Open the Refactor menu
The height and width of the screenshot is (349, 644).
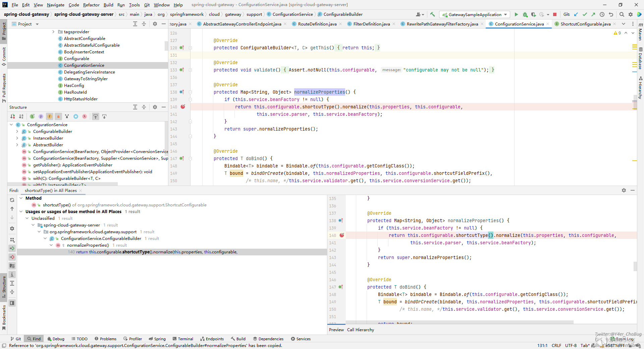(91, 5)
